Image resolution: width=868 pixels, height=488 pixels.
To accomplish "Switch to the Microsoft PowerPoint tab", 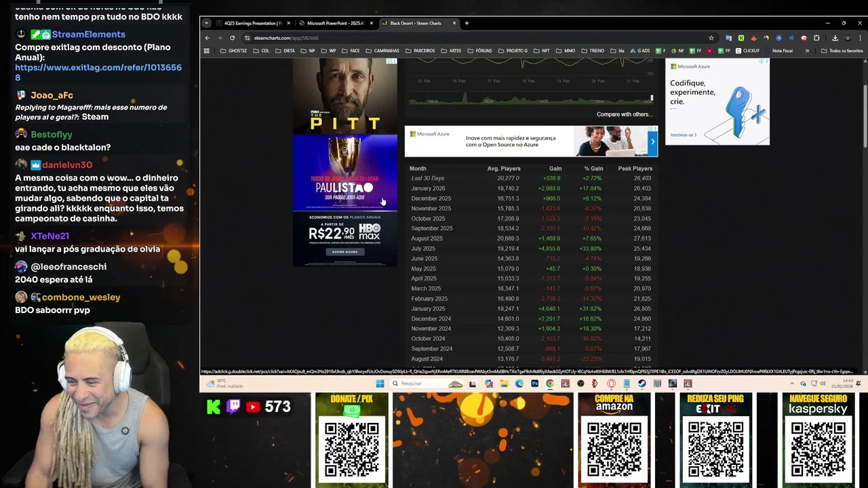I will [x=336, y=23].
